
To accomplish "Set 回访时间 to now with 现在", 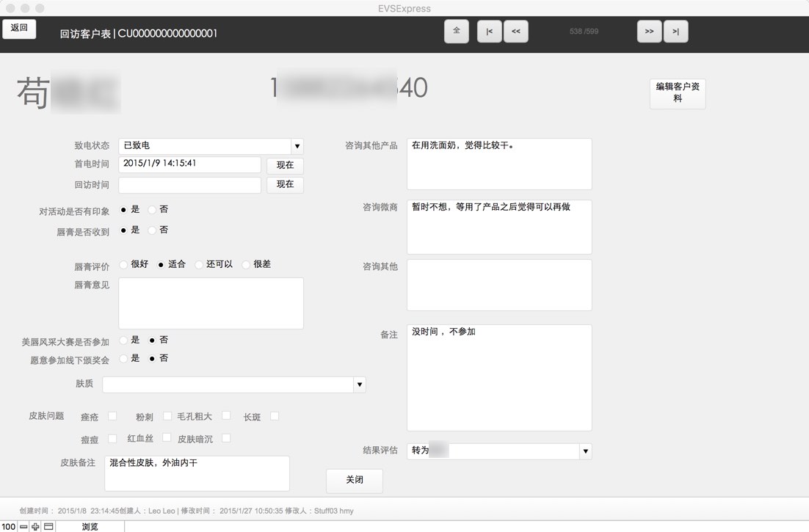I will (285, 185).
